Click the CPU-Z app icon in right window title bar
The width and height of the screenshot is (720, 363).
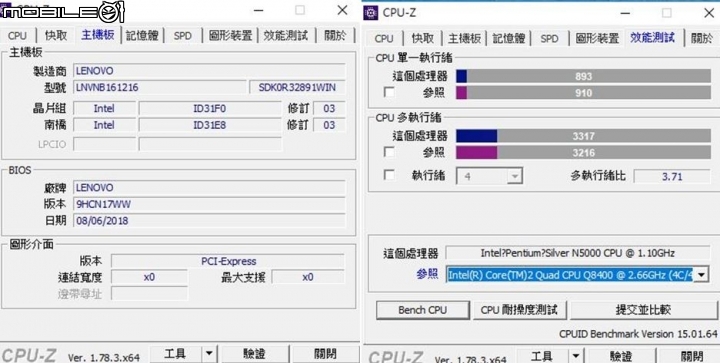(370, 12)
